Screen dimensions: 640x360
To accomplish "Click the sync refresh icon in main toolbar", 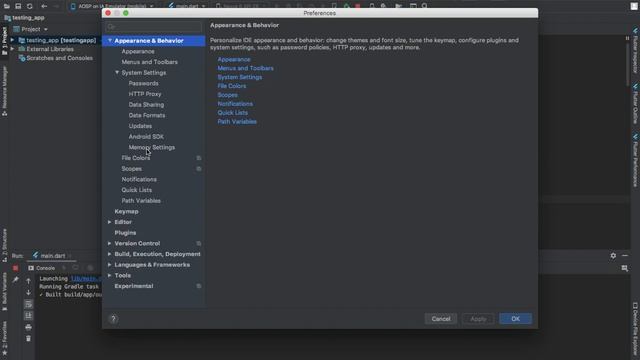I will click(29, 6).
